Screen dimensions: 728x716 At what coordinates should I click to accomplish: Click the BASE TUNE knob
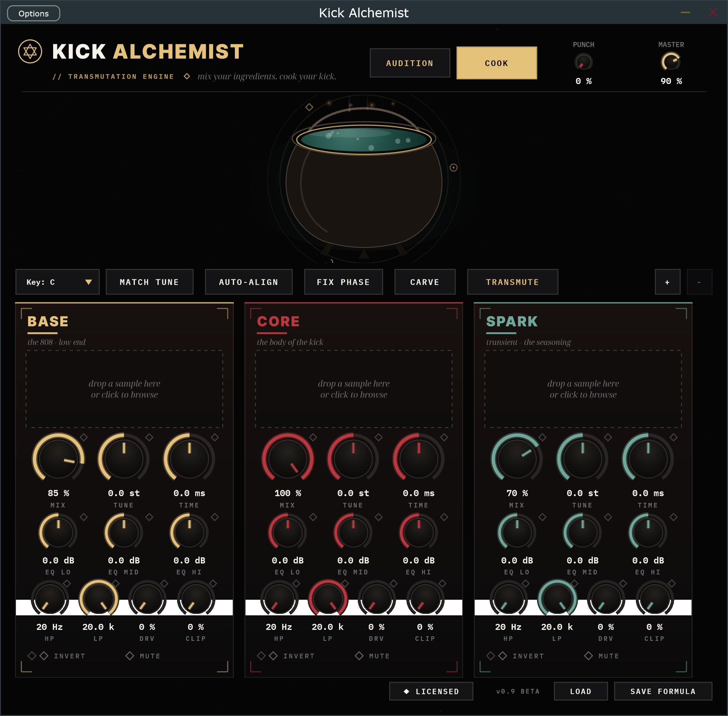coord(124,459)
